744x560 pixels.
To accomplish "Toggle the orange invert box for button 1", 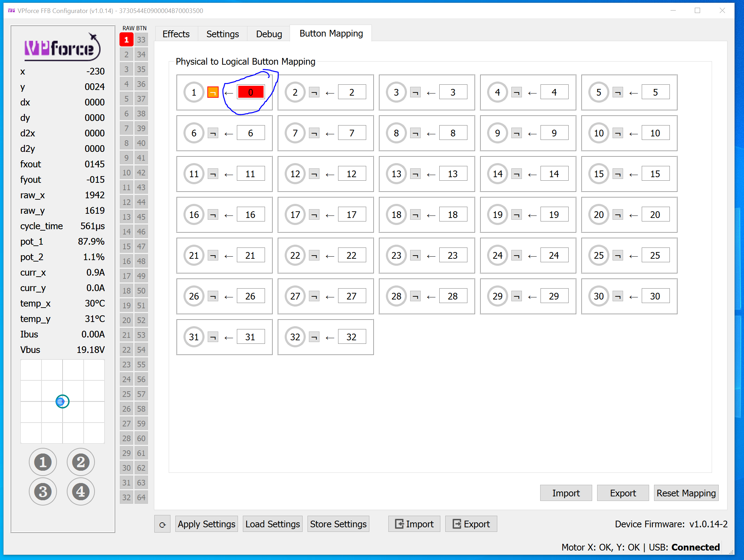I will pyautogui.click(x=213, y=92).
